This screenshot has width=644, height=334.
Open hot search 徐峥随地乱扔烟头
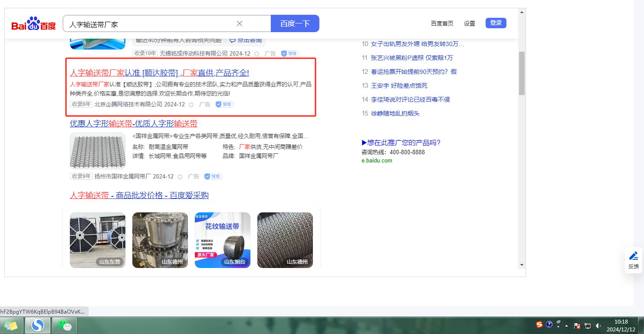[x=395, y=113]
